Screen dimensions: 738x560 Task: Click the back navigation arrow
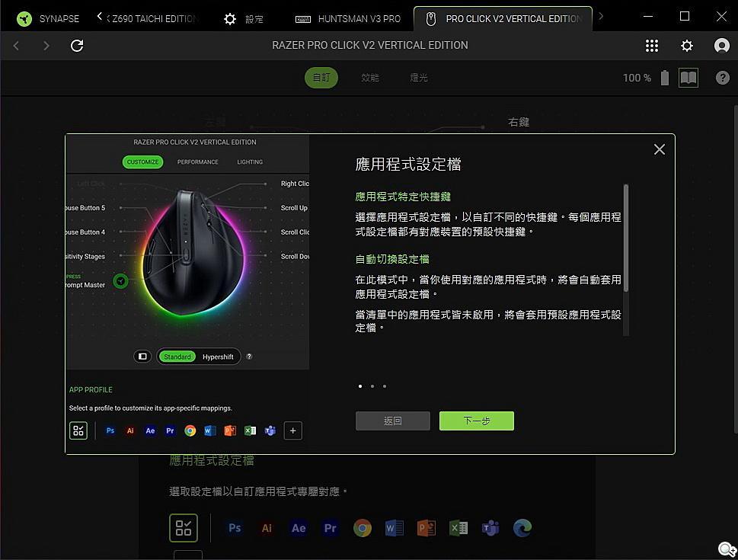[16, 46]
